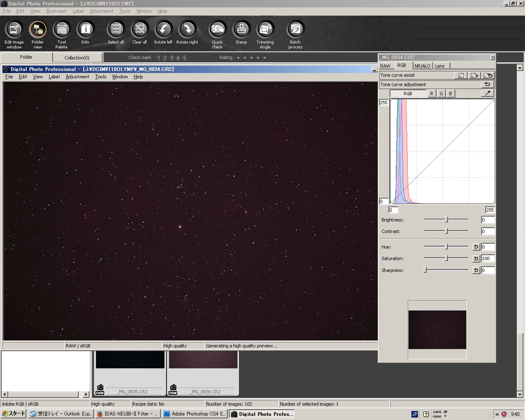525x420 pixels.
Task: Select the _MG_0836.CR2 thumbnail
Action: pyautogui.click(x=203, y=373)
